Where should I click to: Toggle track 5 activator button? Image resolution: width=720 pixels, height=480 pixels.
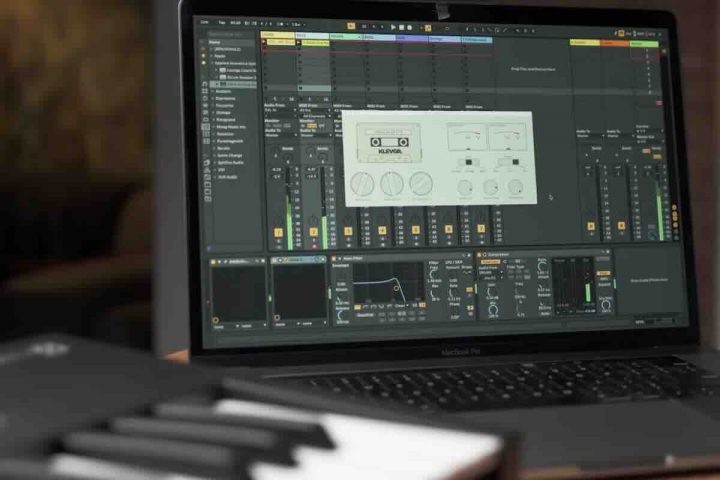(416, 230)
